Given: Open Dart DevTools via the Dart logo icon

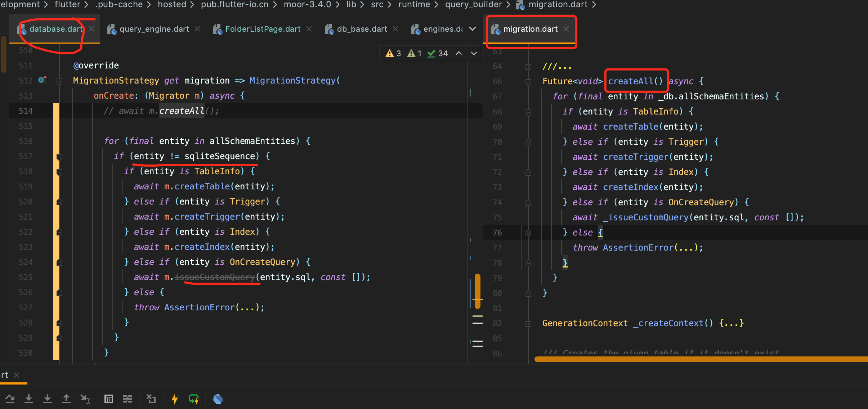Looking at the screenshot, I should click(x=217, y=399).
